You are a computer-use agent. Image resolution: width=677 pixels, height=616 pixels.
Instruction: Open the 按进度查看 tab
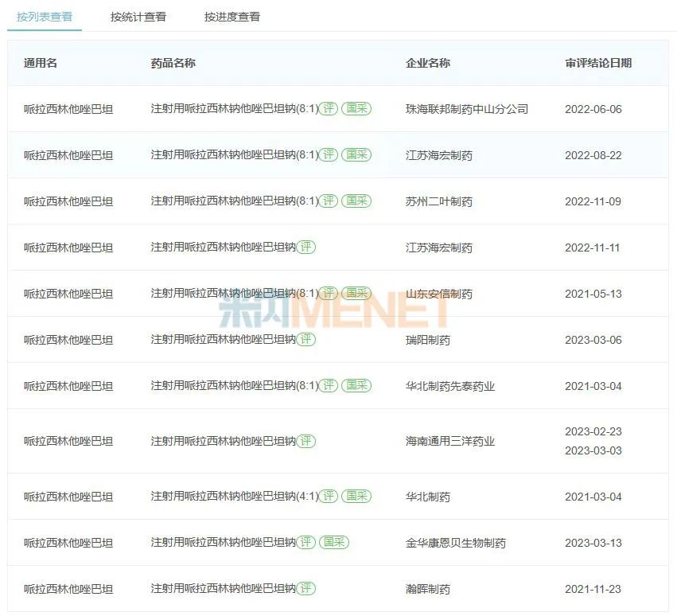click(x=232, y=17)
